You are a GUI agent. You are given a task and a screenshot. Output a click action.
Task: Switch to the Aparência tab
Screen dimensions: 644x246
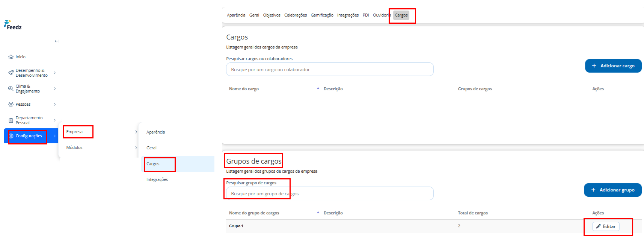(x=236, y=15)
